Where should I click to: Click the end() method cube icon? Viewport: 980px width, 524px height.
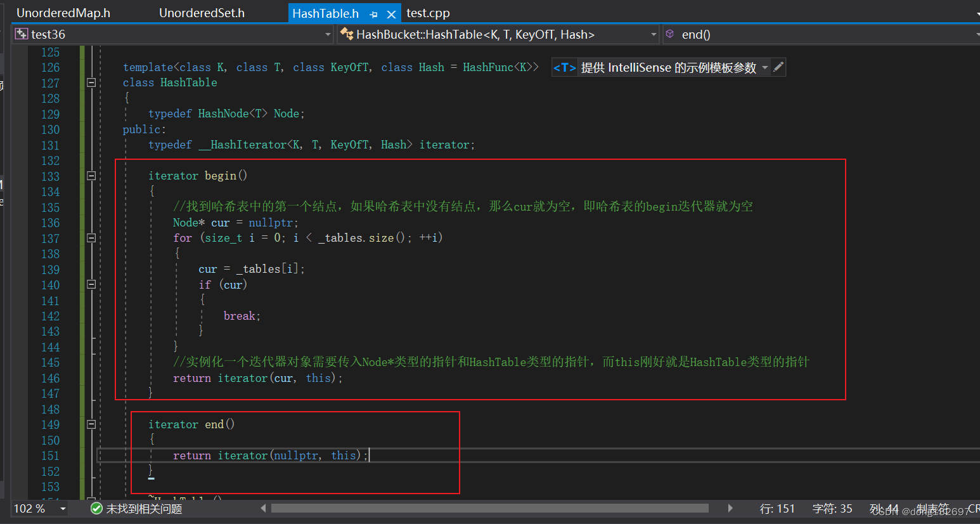point(670,34)
